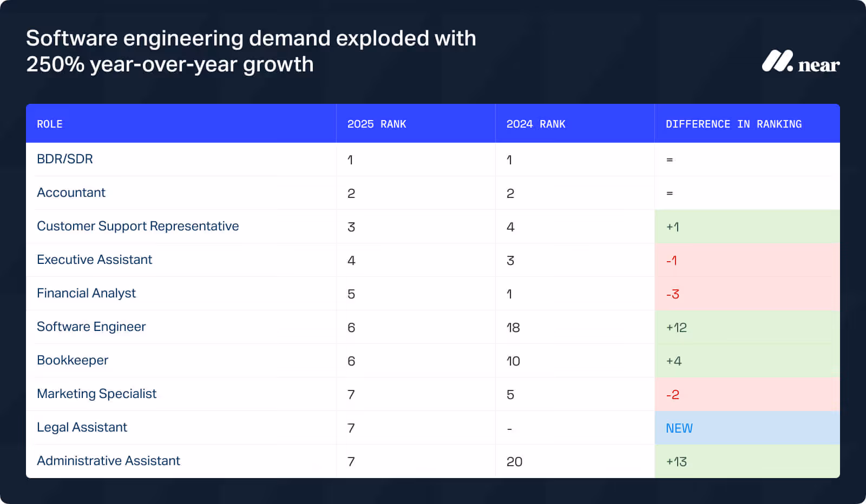Viewport: 866px width, 504px height.
Task: Click the blue table header row
Action: pos(433,123)
